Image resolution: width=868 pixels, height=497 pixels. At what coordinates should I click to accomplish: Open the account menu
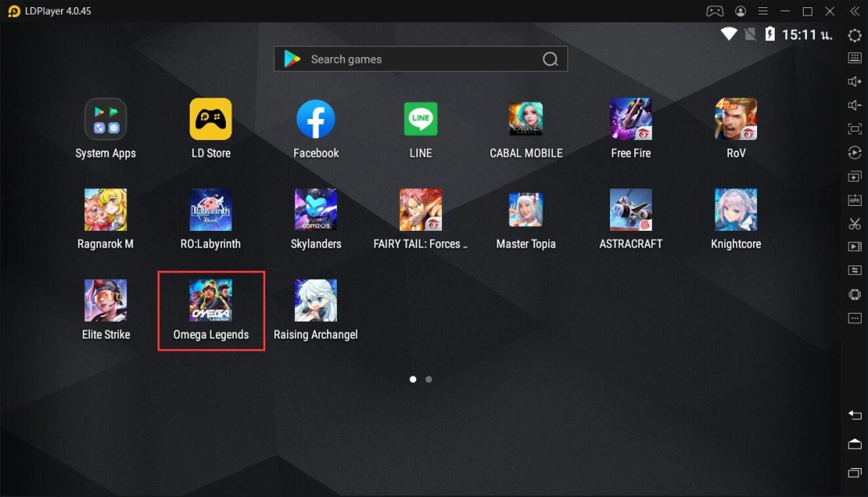click(740, 11)
